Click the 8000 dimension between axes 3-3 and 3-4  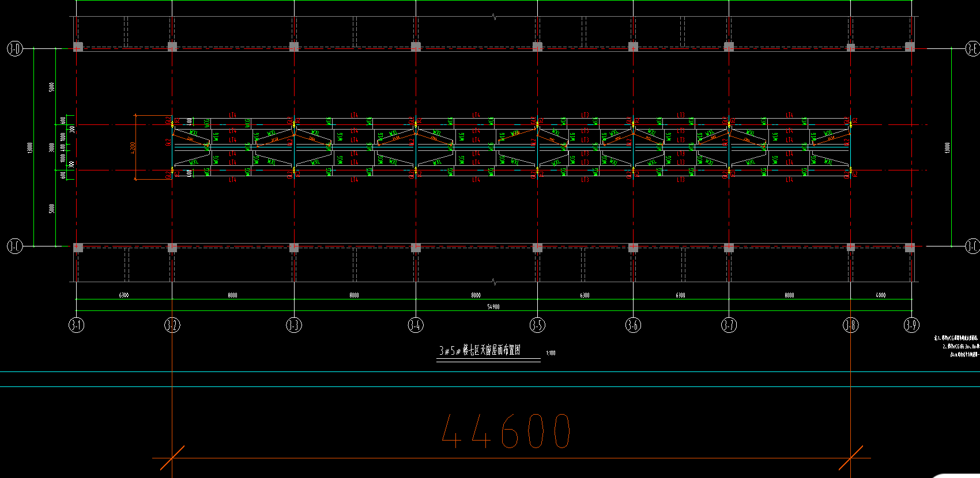(354, 295)
